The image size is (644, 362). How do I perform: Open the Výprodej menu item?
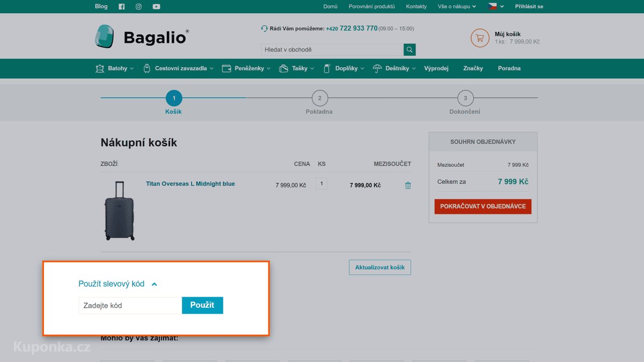(436, 69)
